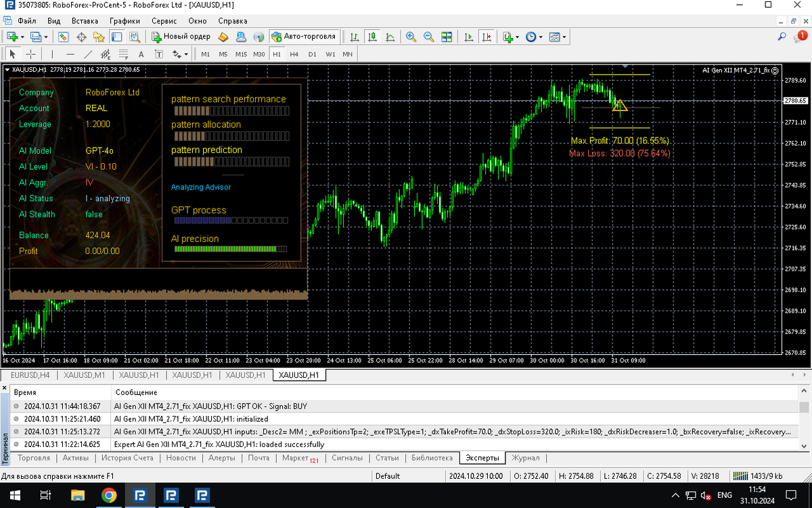Open the Вставка menu

(x=85, y=21)
